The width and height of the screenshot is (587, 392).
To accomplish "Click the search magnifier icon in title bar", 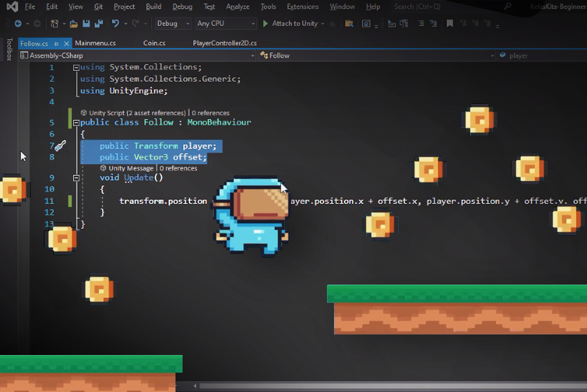I will coord(508,6).
